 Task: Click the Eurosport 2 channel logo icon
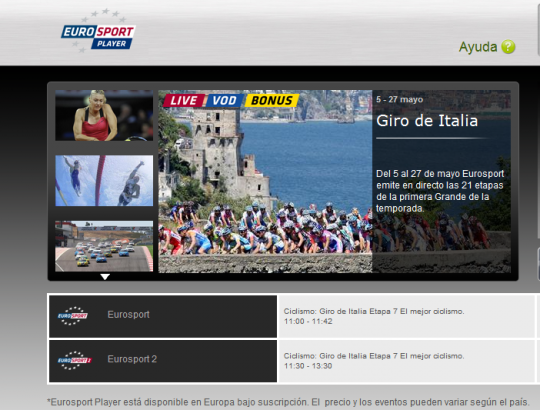(74, 360)
